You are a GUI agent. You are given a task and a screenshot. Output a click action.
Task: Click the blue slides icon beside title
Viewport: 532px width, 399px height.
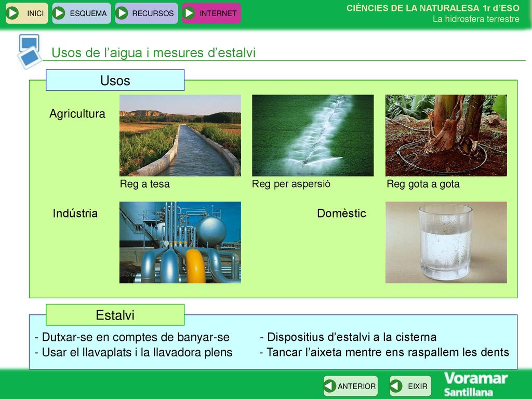[30, 51]
